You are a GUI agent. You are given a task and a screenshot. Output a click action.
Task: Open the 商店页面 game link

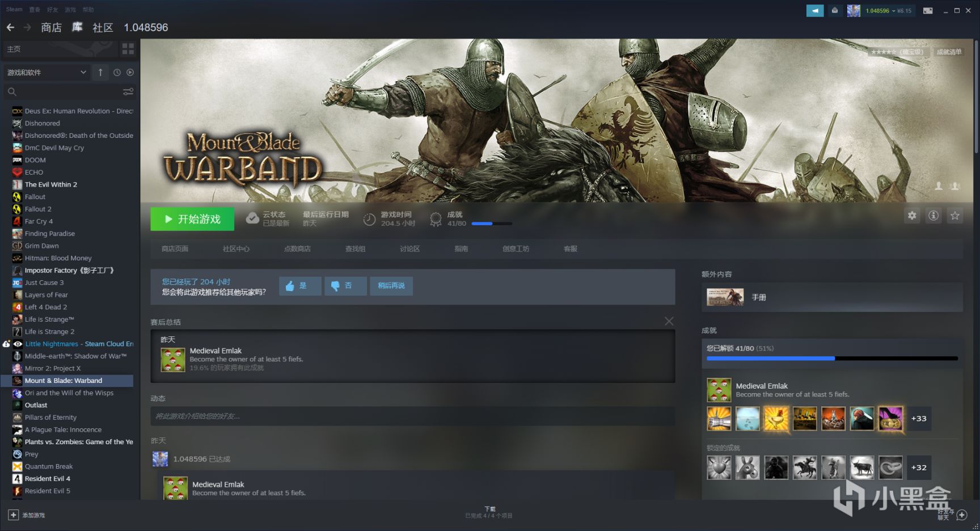175,248
